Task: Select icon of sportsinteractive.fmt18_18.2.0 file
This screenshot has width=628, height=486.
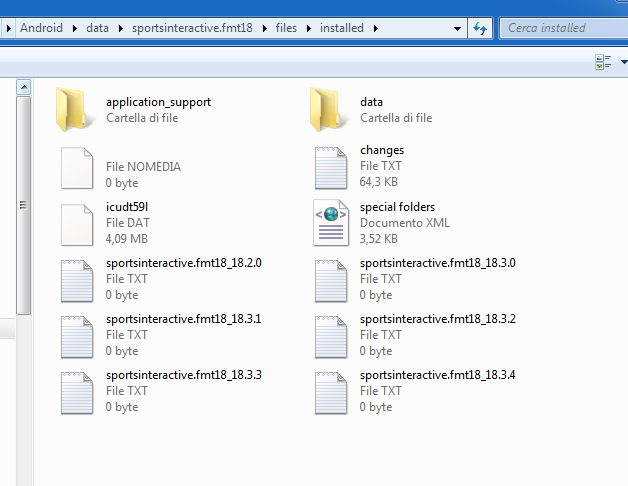Action: pyautogui.click(x=77, y=281)
